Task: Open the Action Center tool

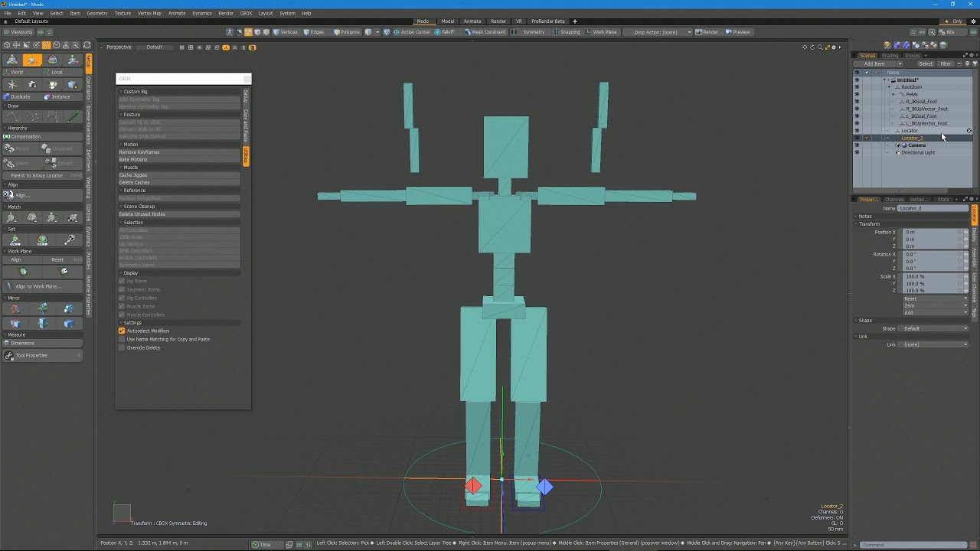Action: [x=413, y=32]
